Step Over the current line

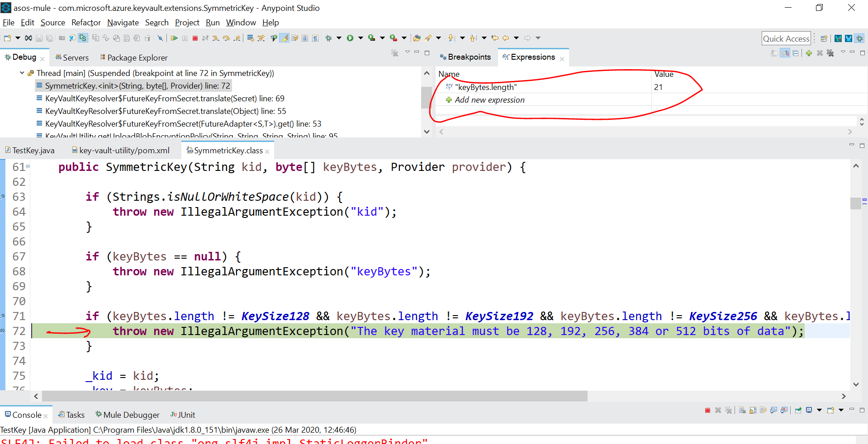tap(227, 38)
